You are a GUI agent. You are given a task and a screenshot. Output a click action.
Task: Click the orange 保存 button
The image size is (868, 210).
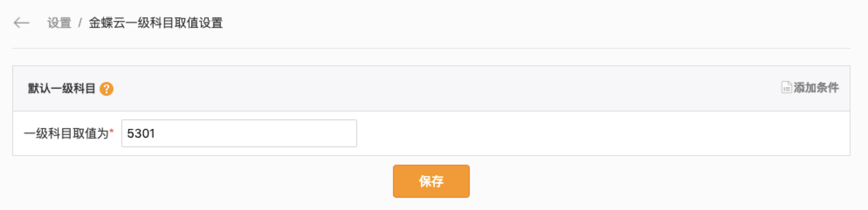(431, 181)
